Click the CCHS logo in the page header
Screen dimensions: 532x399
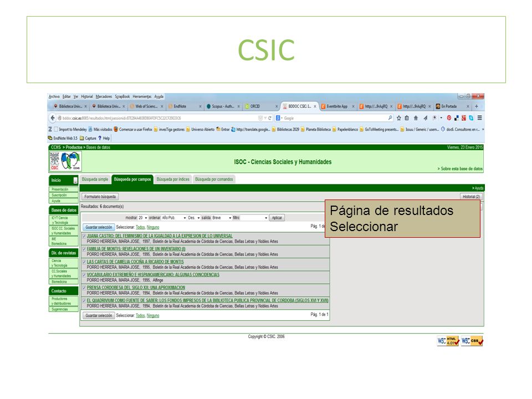point(70,161)
